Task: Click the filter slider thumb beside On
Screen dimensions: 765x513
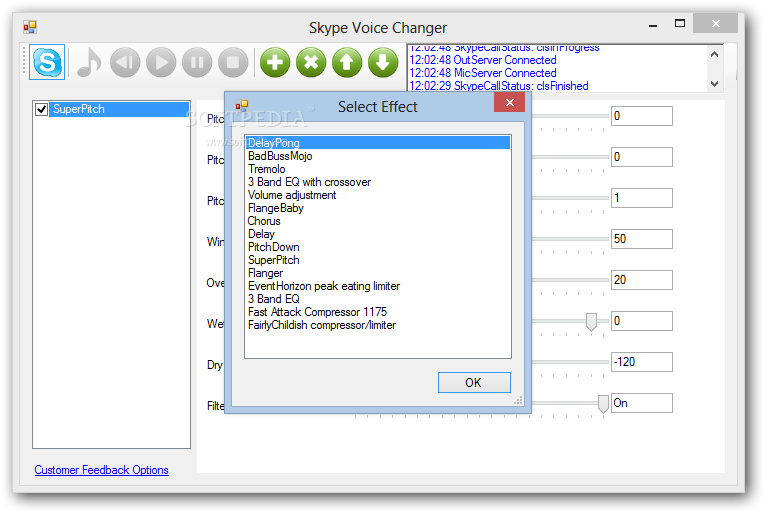Action: coord(604,404)
